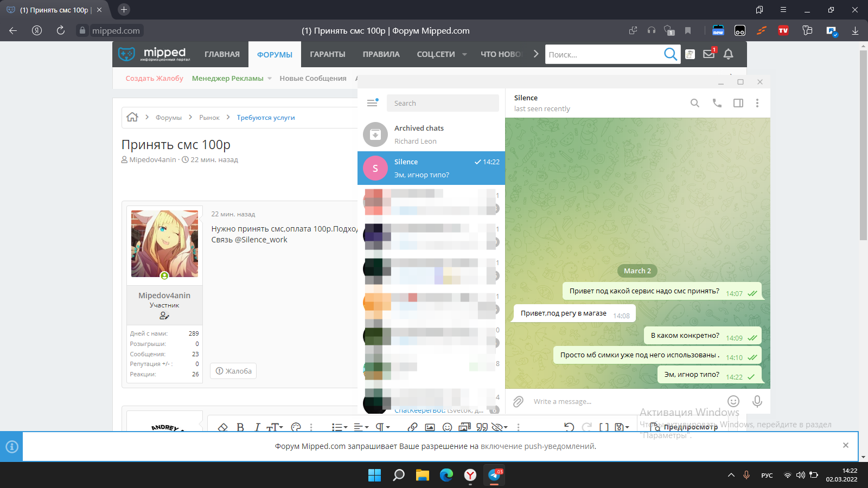Open the Yandex home button

point(37,30)
